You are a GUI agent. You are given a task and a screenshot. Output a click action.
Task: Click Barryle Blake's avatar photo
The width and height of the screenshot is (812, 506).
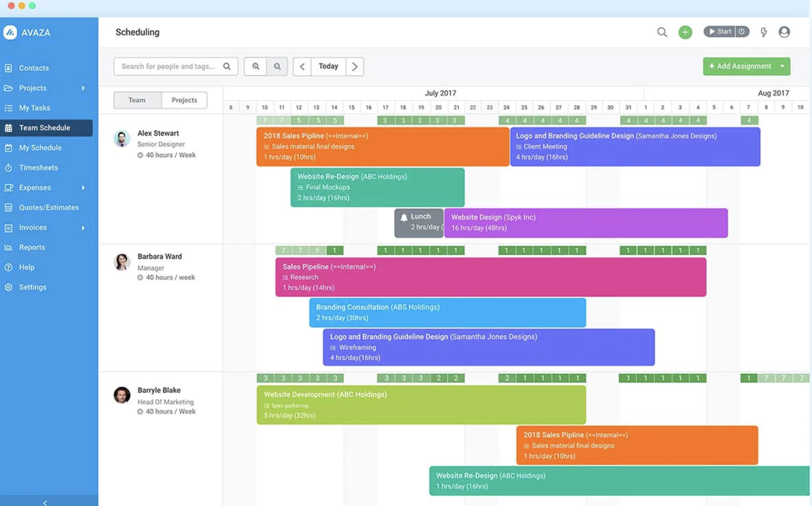pos(122,395)
